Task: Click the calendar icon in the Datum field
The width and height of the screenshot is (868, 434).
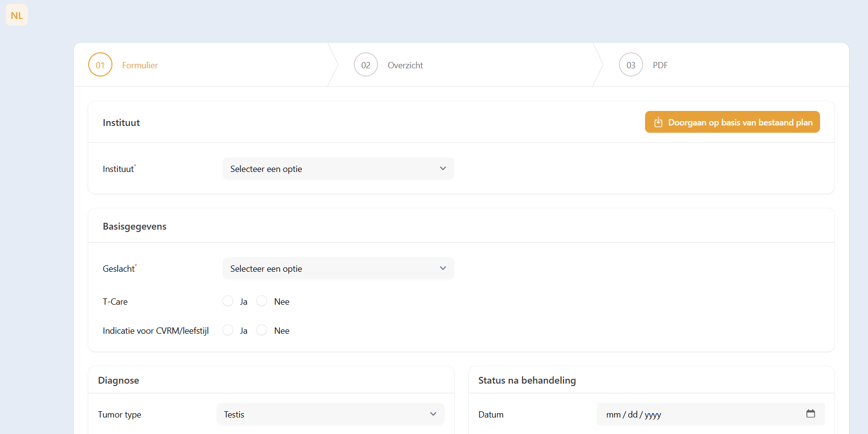Action: 810,414
